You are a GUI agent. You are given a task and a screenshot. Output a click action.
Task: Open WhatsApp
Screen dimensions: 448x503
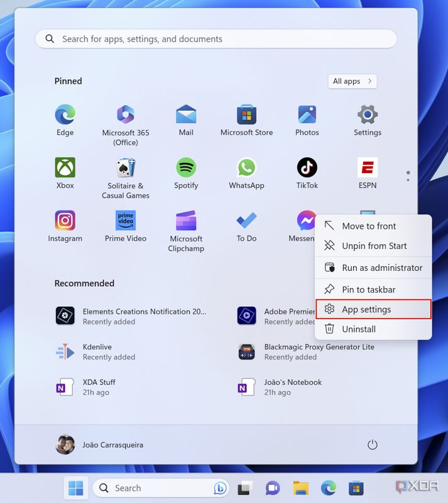[246, 174]
